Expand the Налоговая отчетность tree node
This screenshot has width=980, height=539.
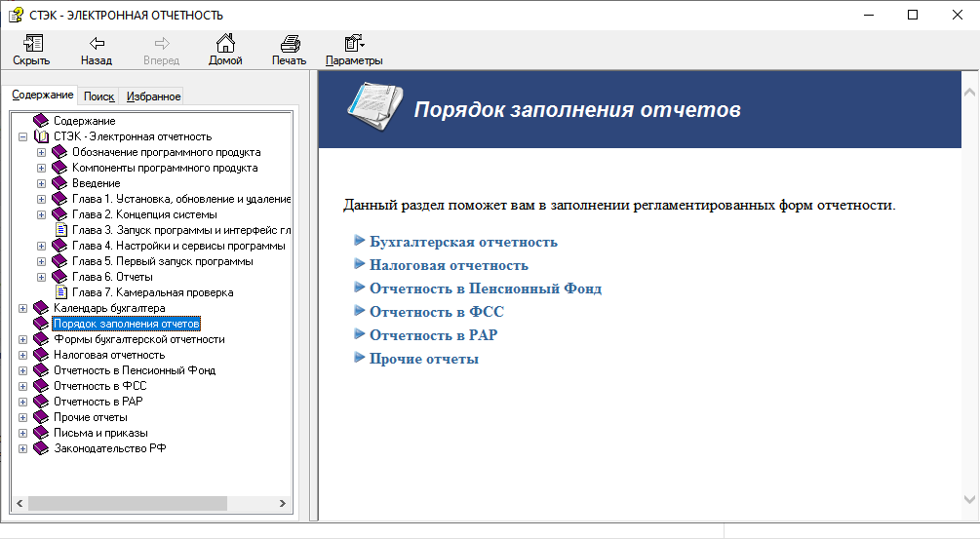click(23, 356)
